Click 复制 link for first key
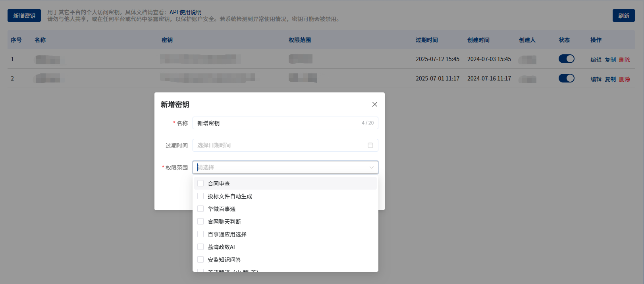 click(x=610, y=60)
